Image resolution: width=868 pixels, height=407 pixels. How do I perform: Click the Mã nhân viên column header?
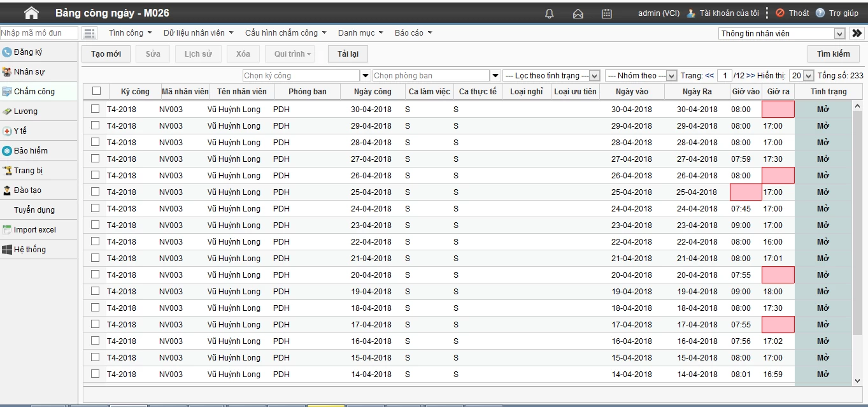click(185, 92)
